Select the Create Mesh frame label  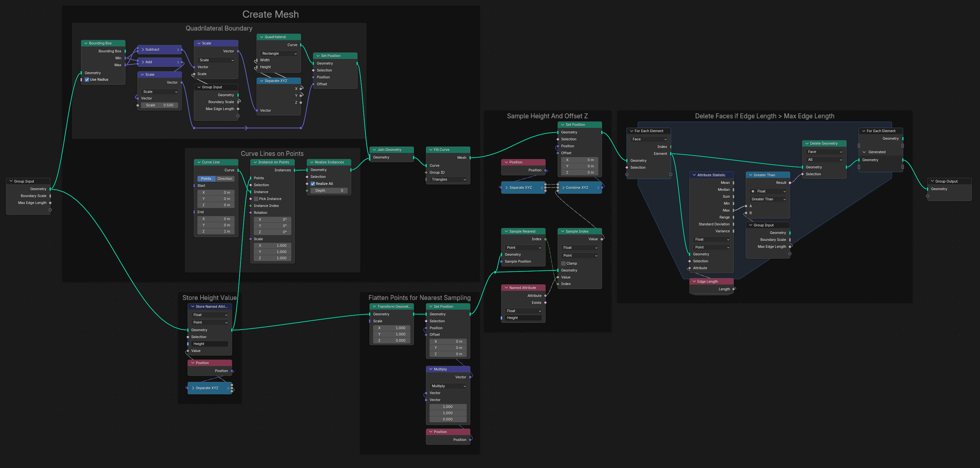(270, 15)
